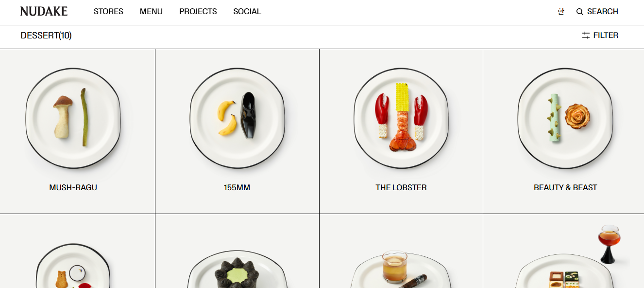Open the PROJECTS navigation item
Image resolution: width=644 pixels, height=288 pixels.
pyautogui.click(x=198, y=11)
